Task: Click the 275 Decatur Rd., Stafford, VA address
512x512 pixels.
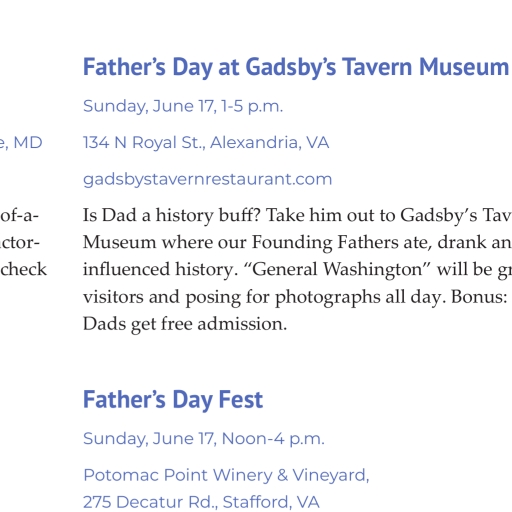Action: tap(201, 502)
